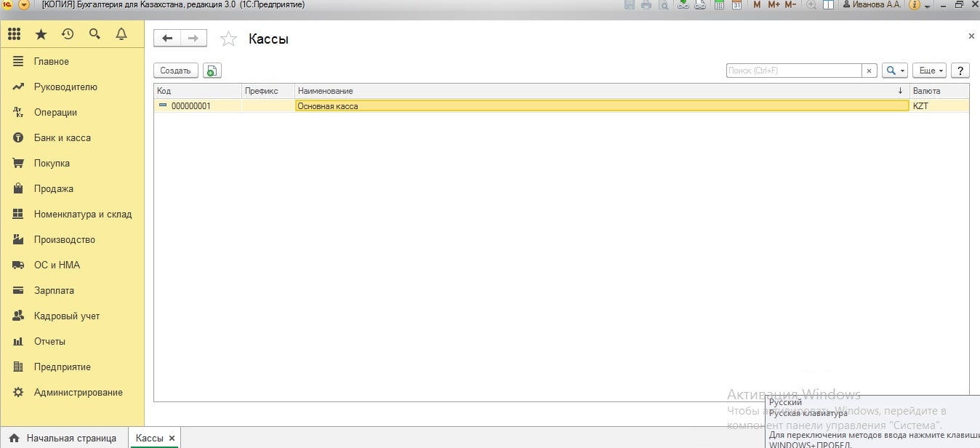Close the Кассы tab at the bottom
980x448 pixels.
[172, 438]
